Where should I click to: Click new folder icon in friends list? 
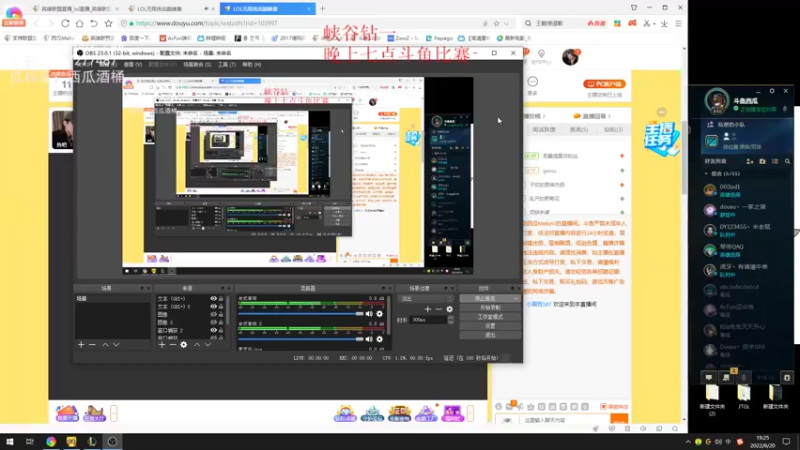762,161
